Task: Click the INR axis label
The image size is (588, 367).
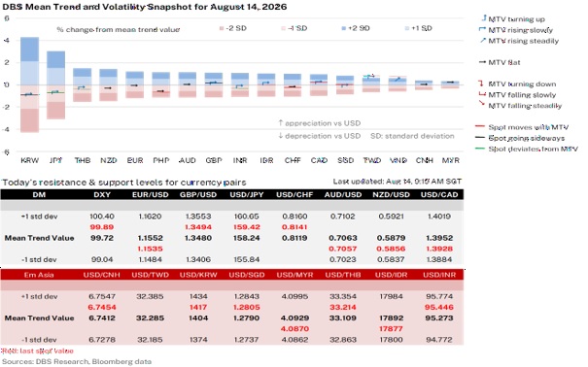Action: pyautogui.click(x=240, y=160)
